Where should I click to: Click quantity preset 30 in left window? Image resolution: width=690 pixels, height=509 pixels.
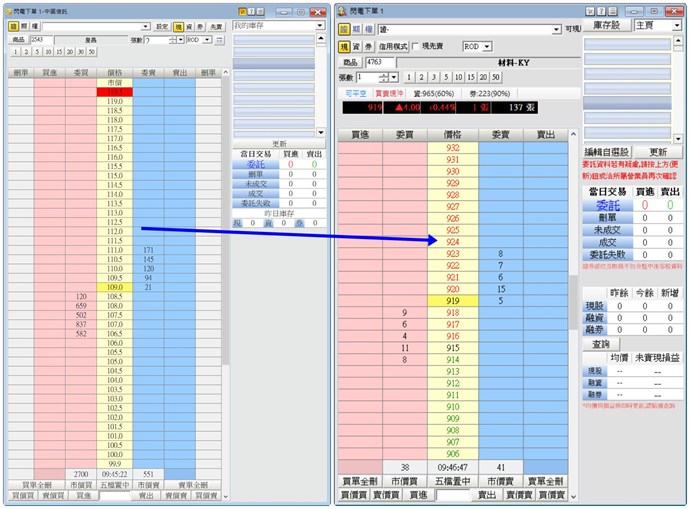point(81,52)
